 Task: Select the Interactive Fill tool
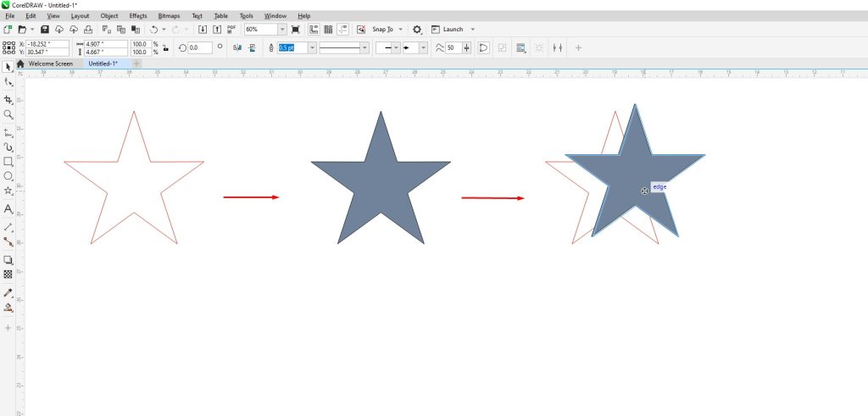pyautogui.click(x=8, y=308)
